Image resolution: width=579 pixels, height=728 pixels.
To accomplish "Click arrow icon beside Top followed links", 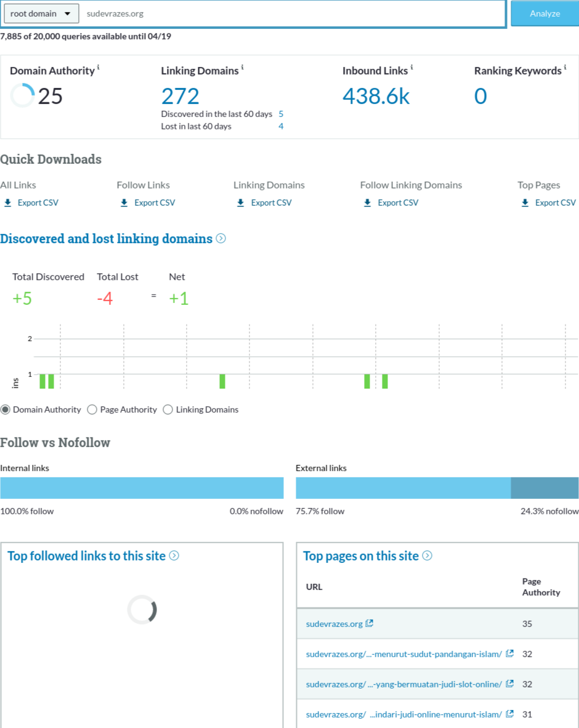I will [174, 556].
